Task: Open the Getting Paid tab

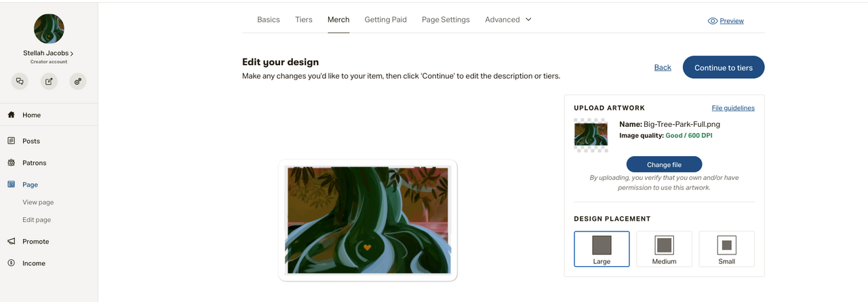Action: coord(386,20)
